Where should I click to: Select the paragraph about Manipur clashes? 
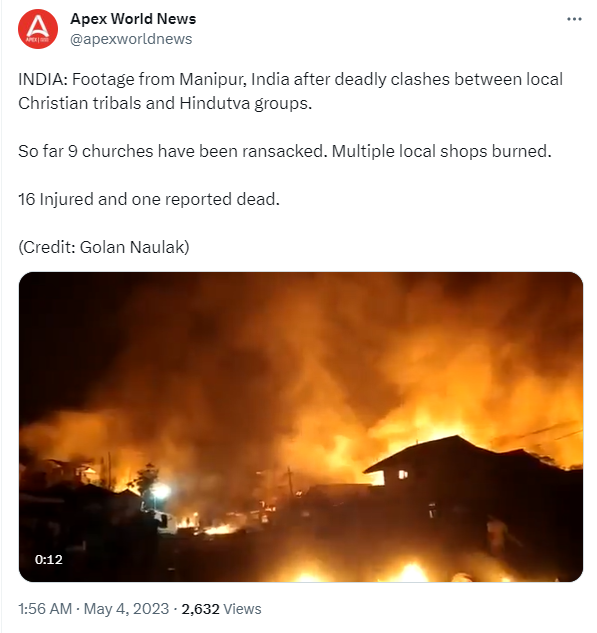click(x=290, y=91)
